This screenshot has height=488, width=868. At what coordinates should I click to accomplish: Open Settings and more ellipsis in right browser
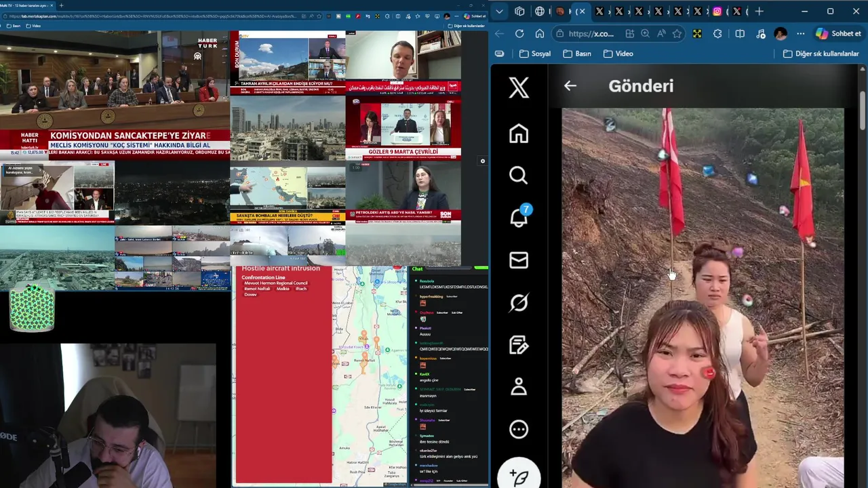tap(801, 34)
